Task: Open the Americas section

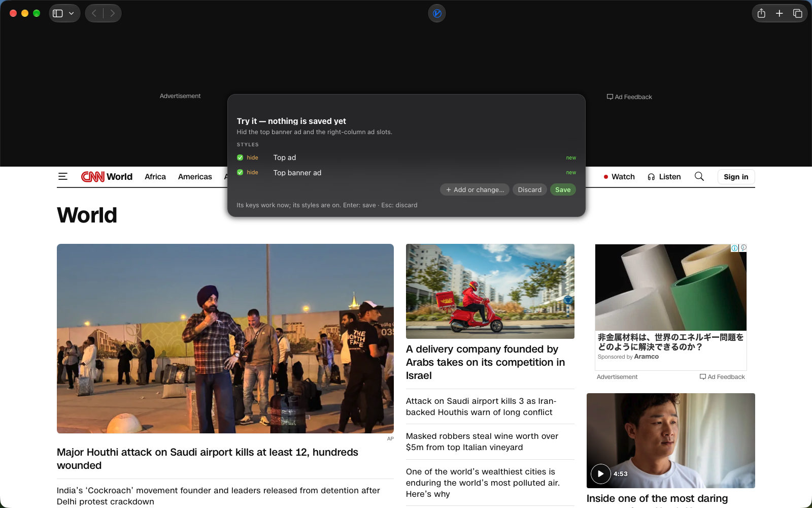Action: [195, 177]
